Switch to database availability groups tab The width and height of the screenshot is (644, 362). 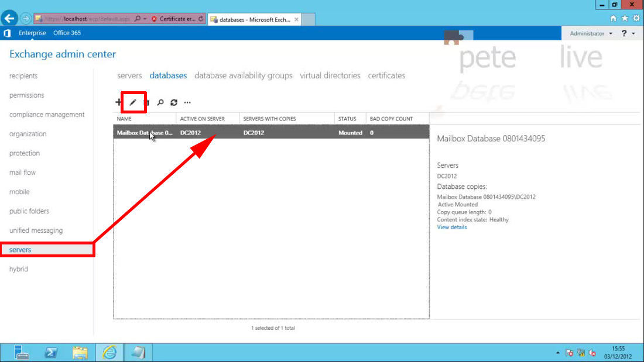tap(243, 75)
